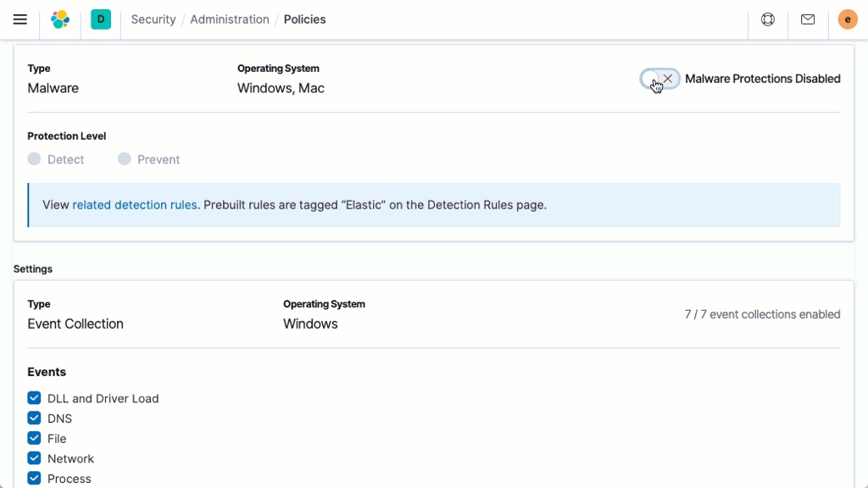868x488 pixels.
Task: Uncheck the File events checkbox
Action: [35, 439]
